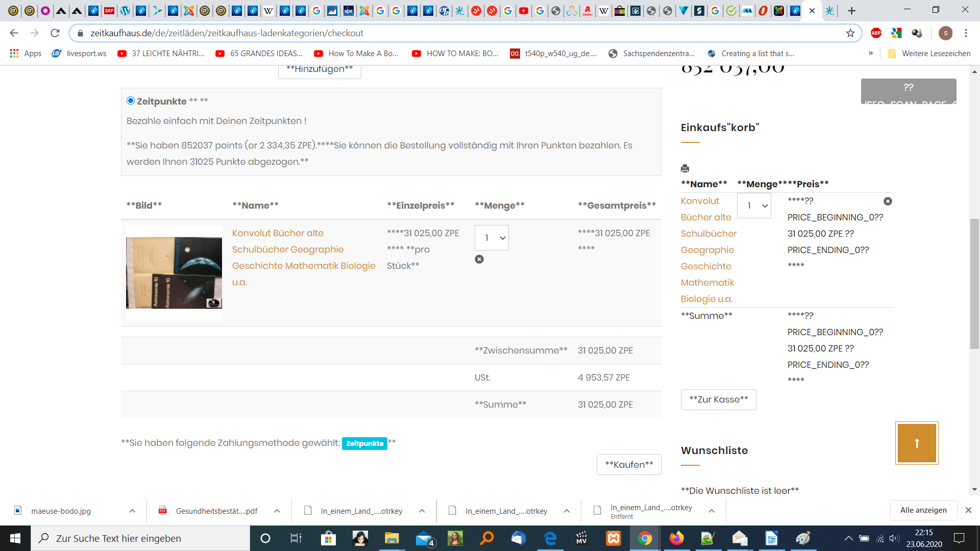Viewport: 980px width, 551px height.
Task: Remove item using cart sidebar delete icon
Action: click(888, 202)
